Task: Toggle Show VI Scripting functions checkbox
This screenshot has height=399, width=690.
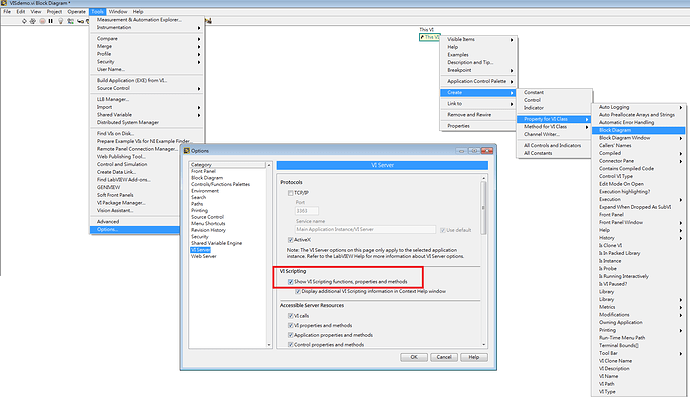Action: point(290,282)
